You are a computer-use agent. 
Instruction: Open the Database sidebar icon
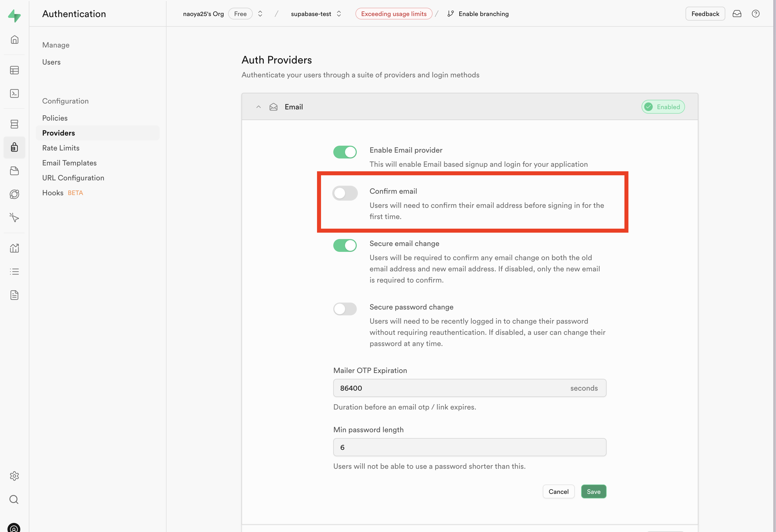14,124
